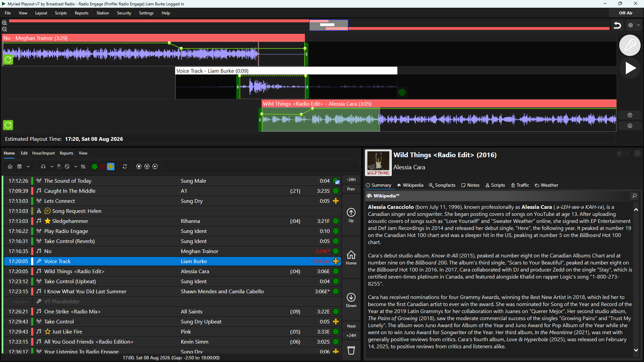Click the outlined star on Just Like Fire row
Screen dimensions: 644x362
click(48, 332)
